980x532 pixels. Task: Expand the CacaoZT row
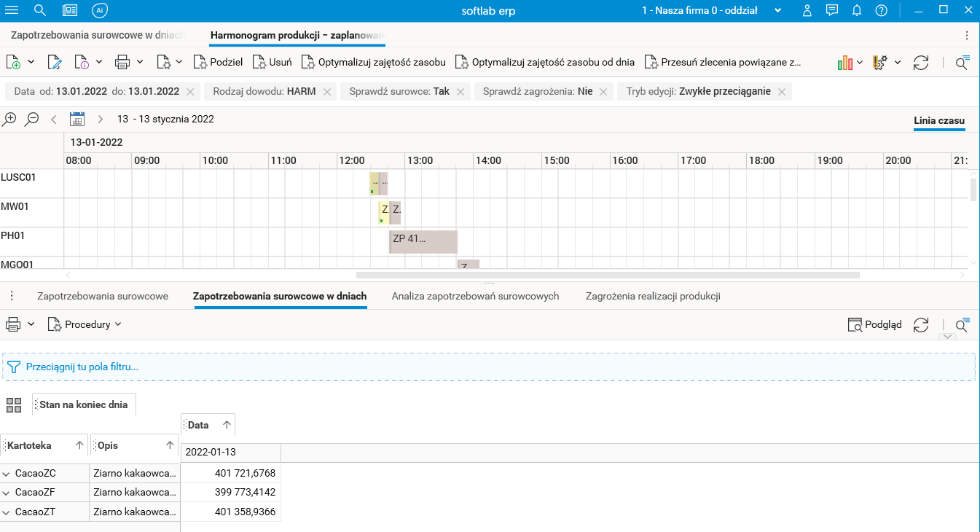7,512
